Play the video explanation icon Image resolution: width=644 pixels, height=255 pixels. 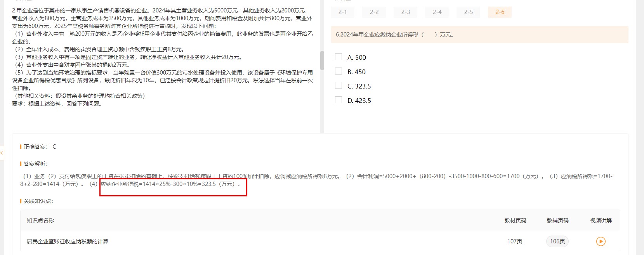(x=601, y=241)
